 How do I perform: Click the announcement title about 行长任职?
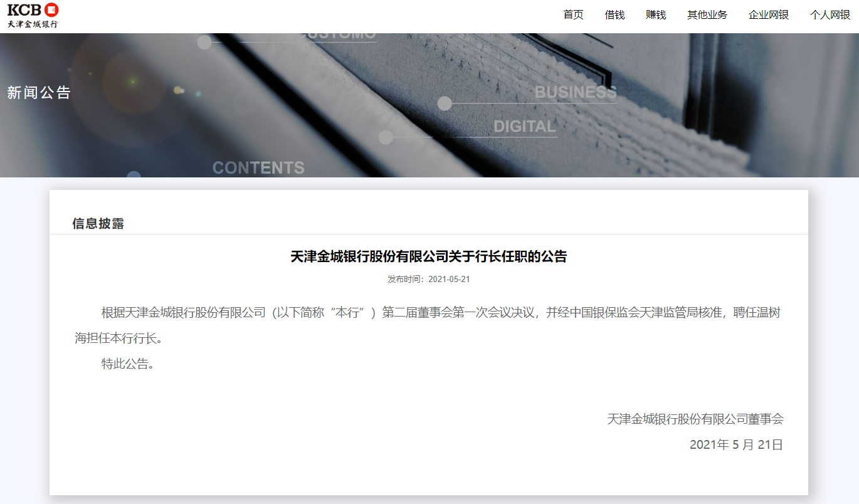[428, 256]
